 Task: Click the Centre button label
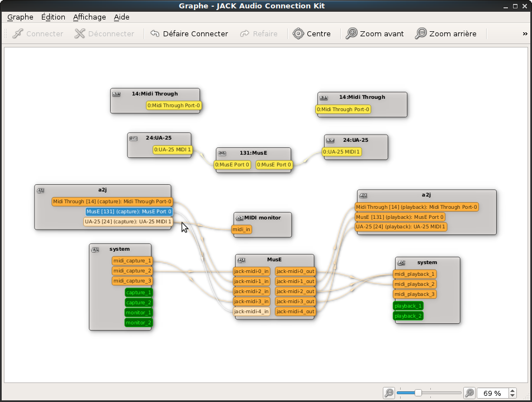point(319,33)
